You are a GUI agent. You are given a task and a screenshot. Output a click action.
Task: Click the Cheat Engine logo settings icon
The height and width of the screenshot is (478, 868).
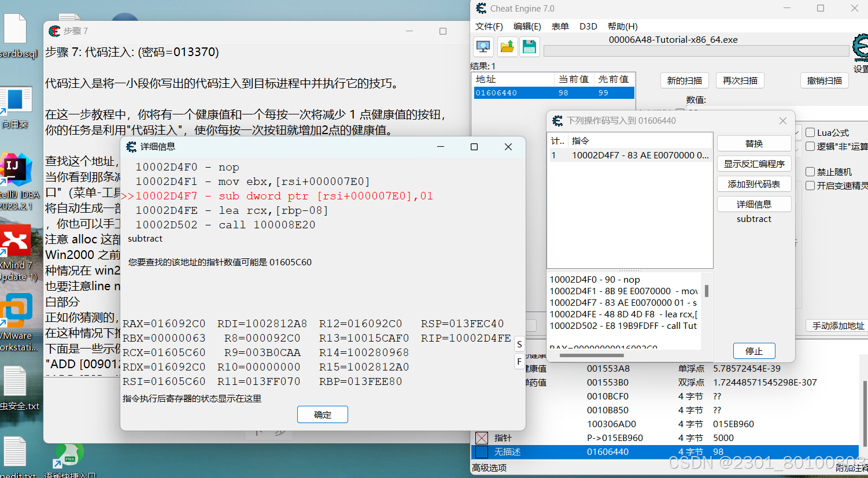[861, 47]
